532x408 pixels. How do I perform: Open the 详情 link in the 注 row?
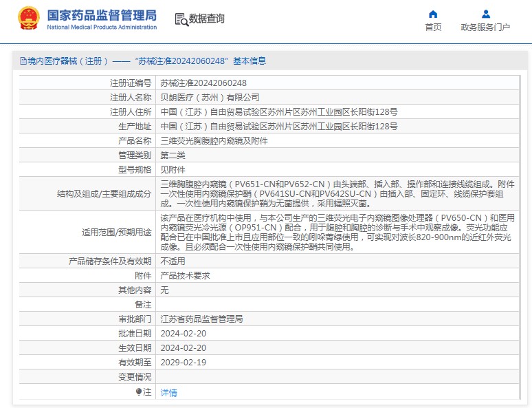point(168,393)
